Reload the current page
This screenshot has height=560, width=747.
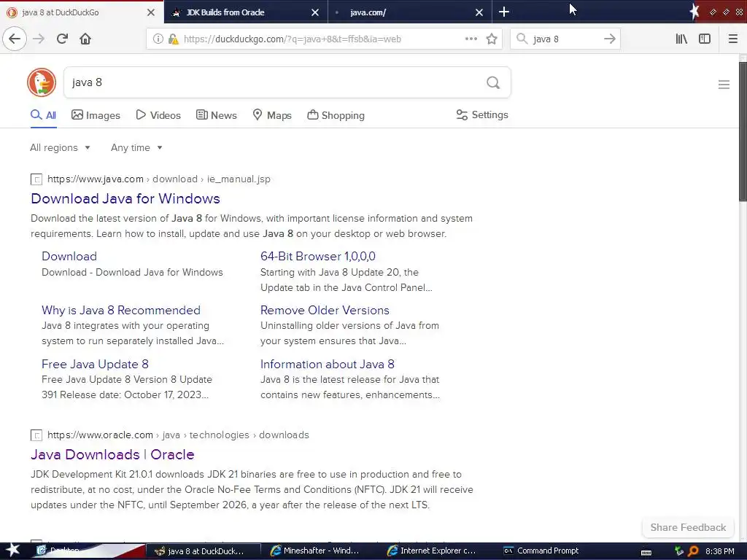[62, 39]
